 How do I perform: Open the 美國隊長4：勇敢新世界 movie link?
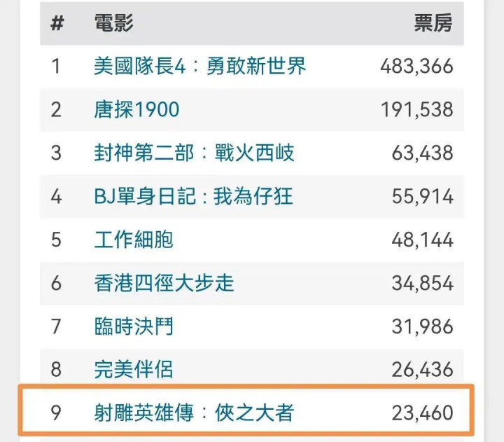coord(199,67)
